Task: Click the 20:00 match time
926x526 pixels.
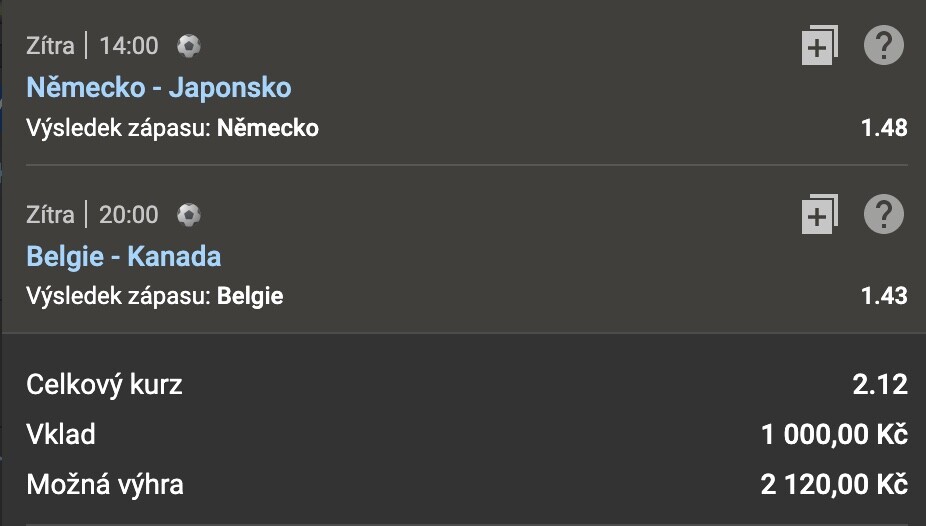Action: click(129, 214)
